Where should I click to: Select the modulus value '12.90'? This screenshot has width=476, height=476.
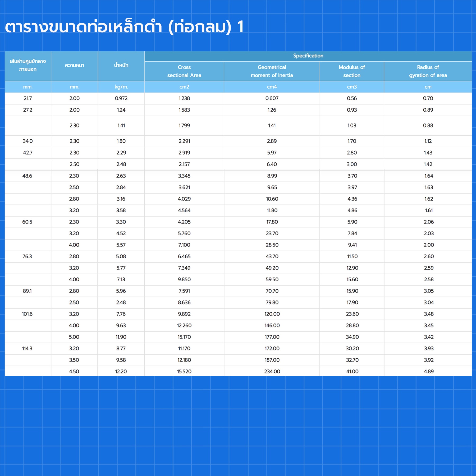click(352, 268)
